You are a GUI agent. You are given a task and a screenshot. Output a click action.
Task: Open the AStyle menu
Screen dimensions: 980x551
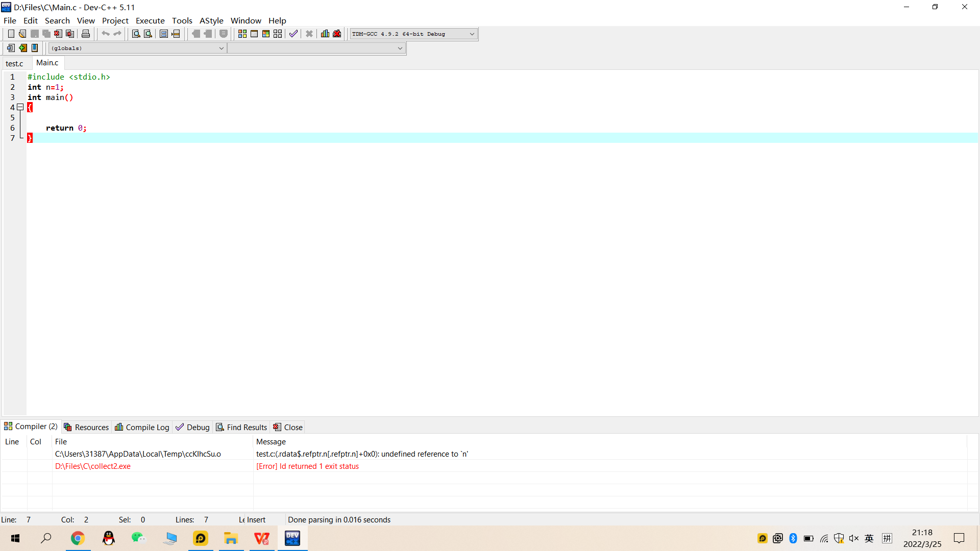(211, 20)
